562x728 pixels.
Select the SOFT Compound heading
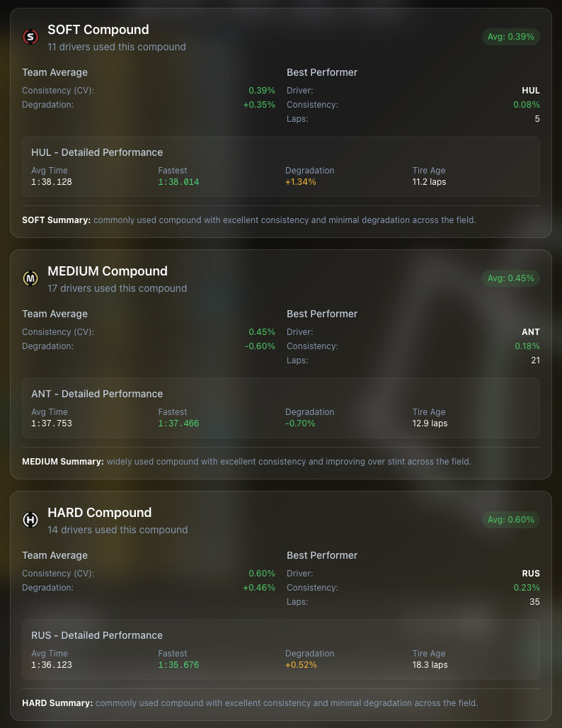tap(98, 30)
